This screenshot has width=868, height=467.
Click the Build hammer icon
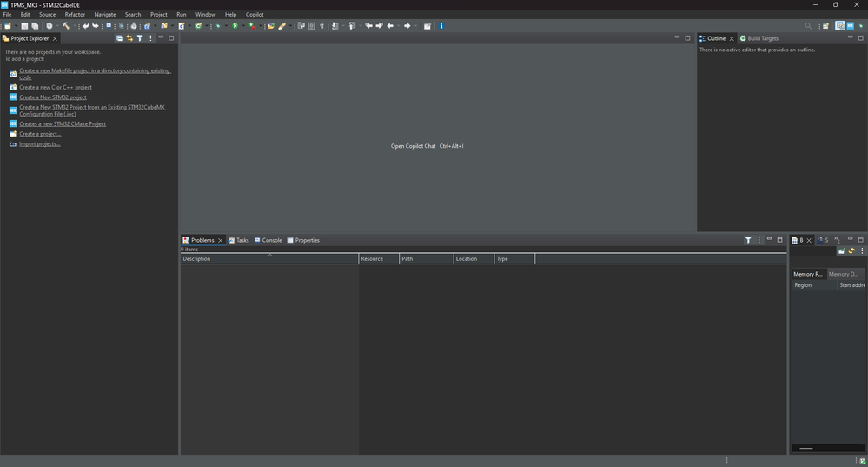tap(66, 26)
